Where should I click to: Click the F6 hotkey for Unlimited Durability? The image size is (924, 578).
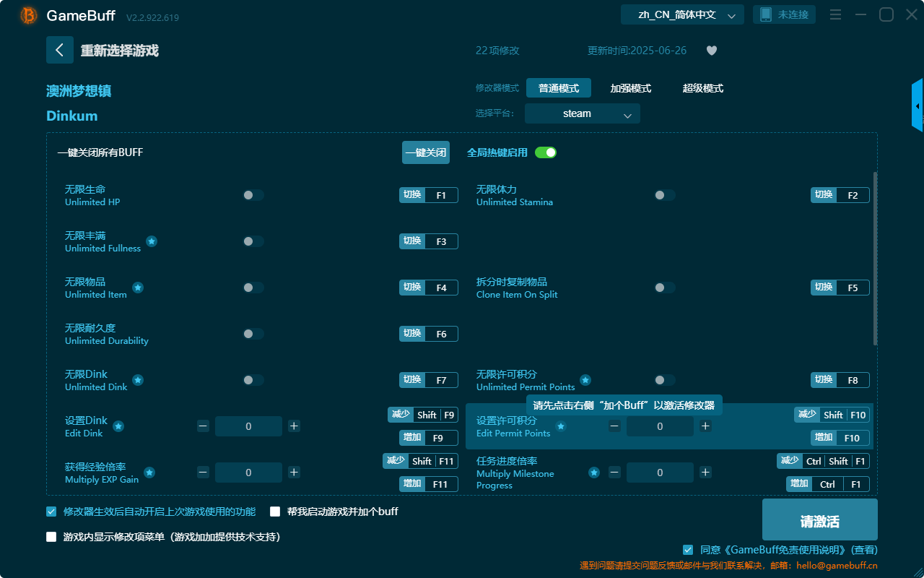click(429, 334)
